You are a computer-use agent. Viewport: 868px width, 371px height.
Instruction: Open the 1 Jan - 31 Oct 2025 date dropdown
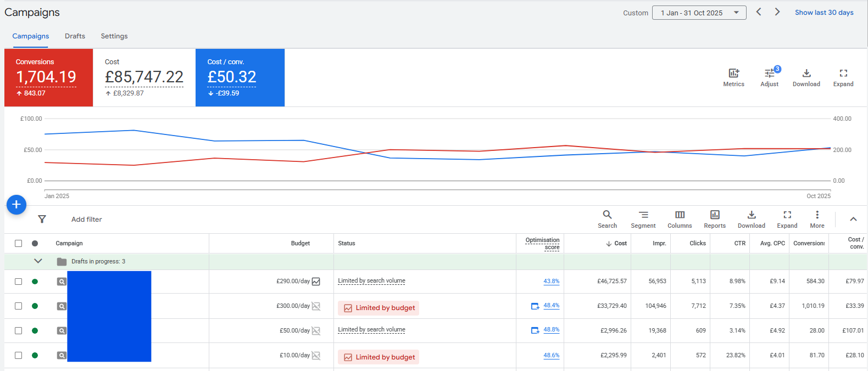pyautogui.click(x=699, y=13)
